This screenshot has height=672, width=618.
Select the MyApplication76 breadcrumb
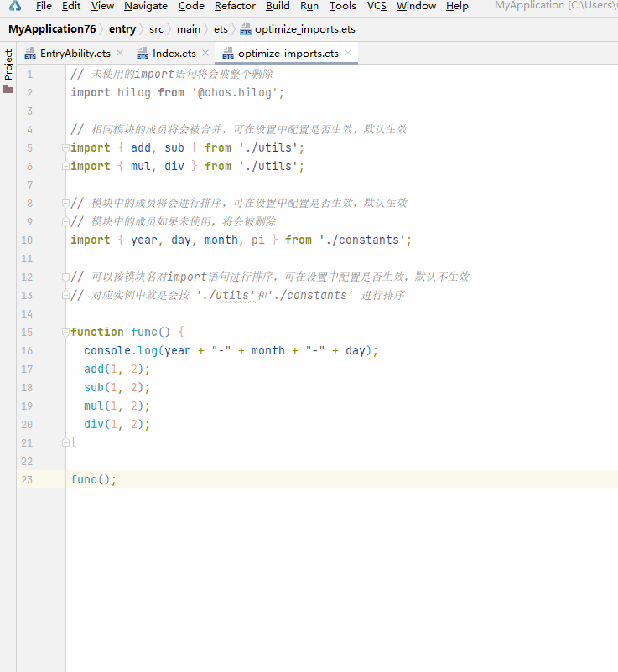pos(52,29)
